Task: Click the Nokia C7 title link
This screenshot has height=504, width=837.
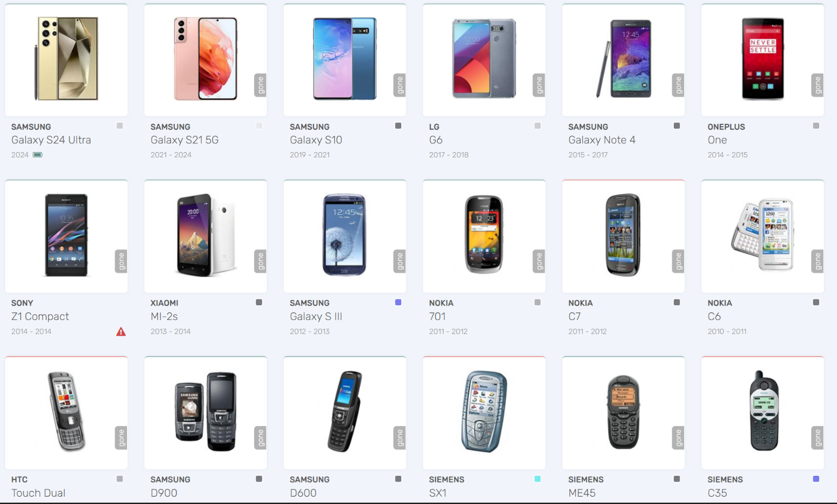Action: (574, 316)
